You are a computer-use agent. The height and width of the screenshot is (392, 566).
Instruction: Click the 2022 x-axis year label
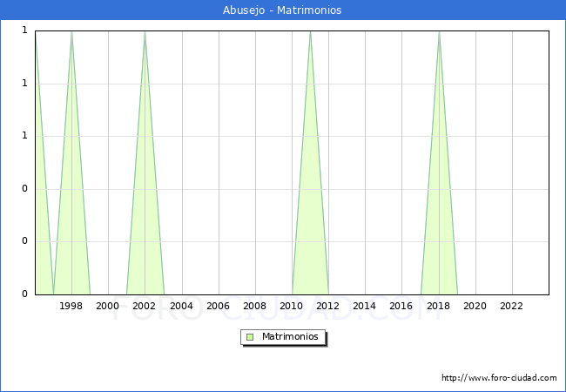[512, 306]
